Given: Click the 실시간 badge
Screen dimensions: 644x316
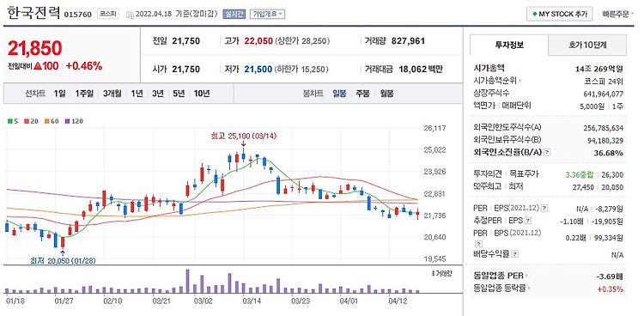Looking at the screenshot, I should [234, 14].
